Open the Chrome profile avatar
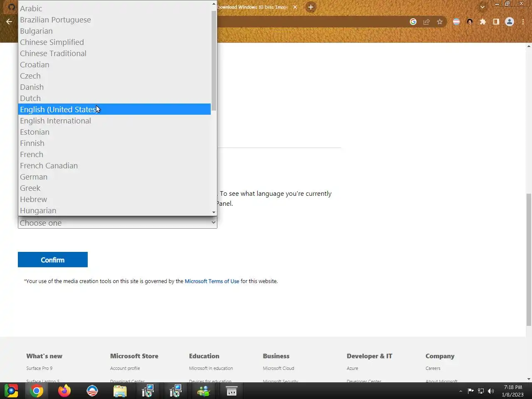 click(510, 22)
